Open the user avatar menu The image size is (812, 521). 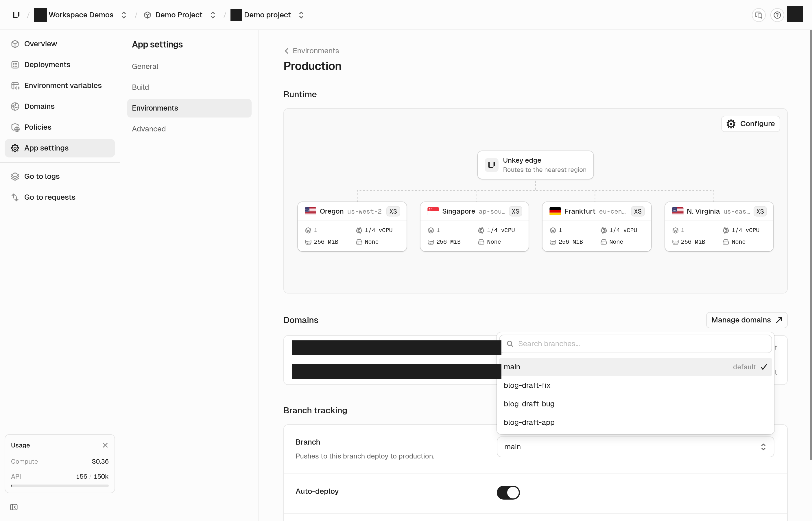coord(795,14)
